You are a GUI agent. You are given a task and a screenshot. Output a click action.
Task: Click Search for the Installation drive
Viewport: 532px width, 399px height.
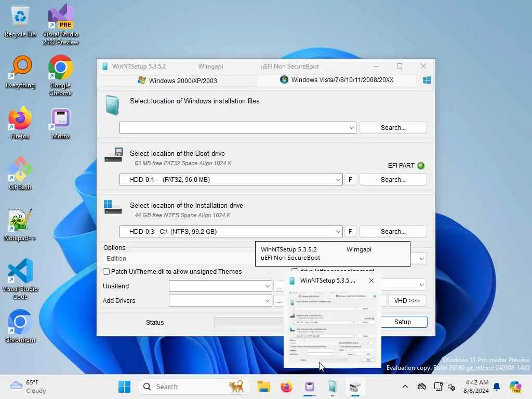393,231
